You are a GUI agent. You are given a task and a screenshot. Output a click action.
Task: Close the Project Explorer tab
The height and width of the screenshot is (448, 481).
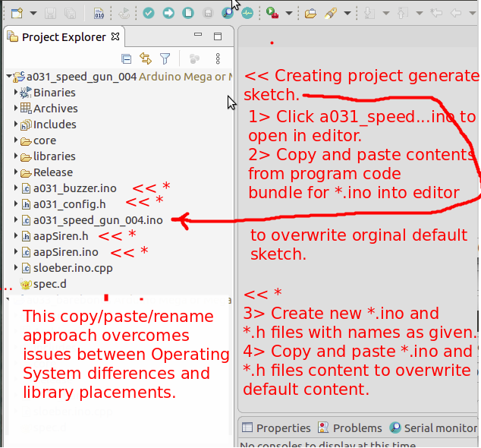(115, 36)
